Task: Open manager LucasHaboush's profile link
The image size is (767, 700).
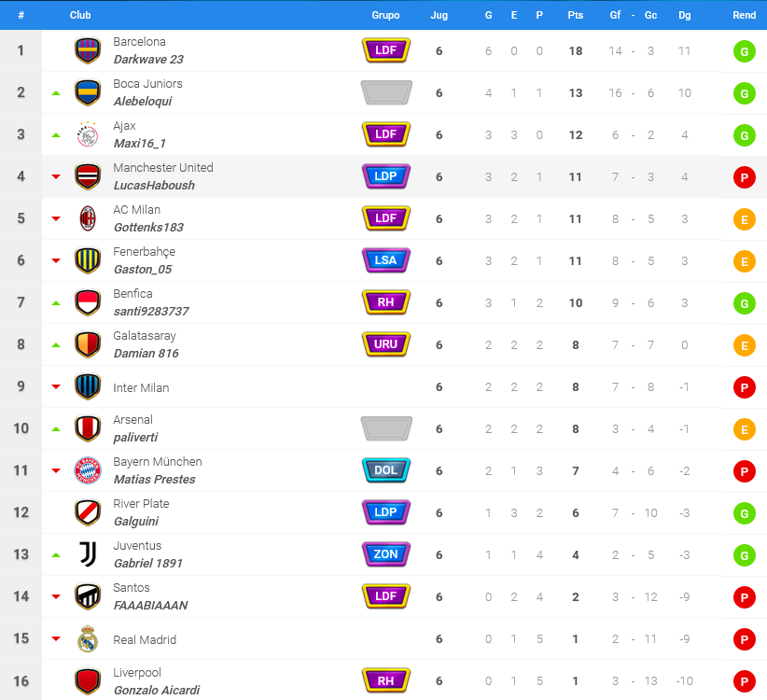Action: (154, 186)
